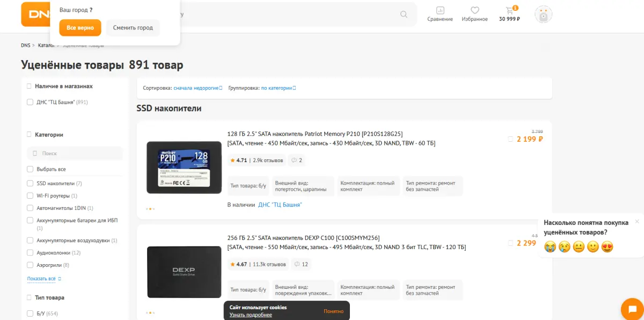
Task: Tick the Wi-Fi роутеры checkbox
Action: (x=30, y=195)
